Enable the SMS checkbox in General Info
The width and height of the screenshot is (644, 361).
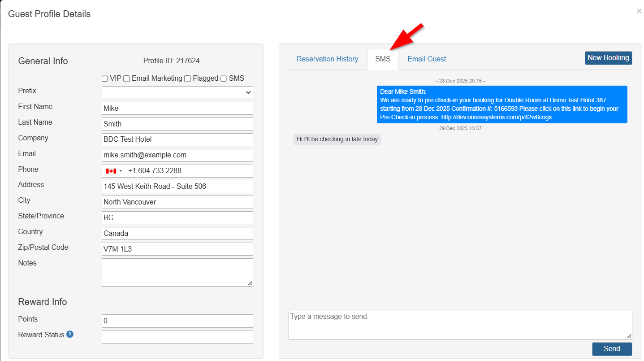[x=224, y=78]
